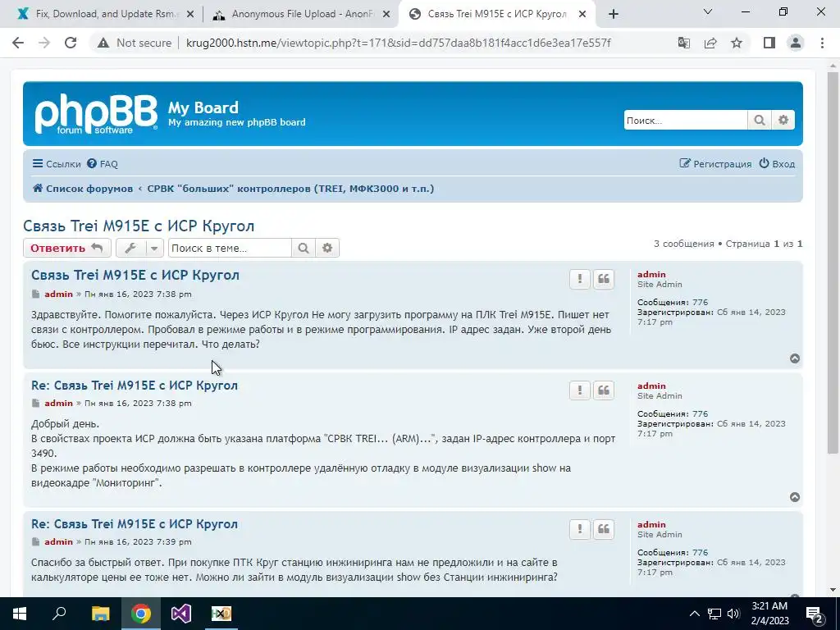
Task: Report the third post from 7:39 pm
Action: click(x=580, y=529)
